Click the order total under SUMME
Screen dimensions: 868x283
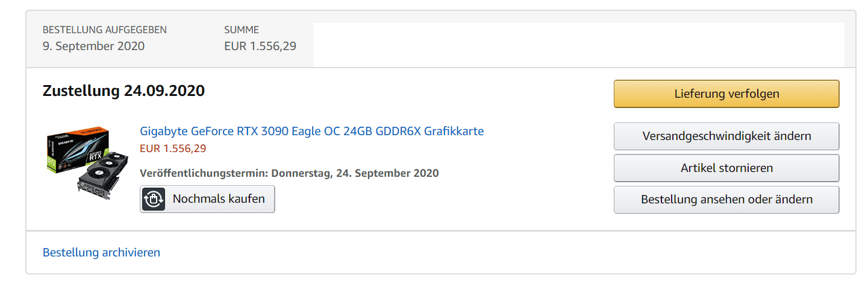pos(260,46)
